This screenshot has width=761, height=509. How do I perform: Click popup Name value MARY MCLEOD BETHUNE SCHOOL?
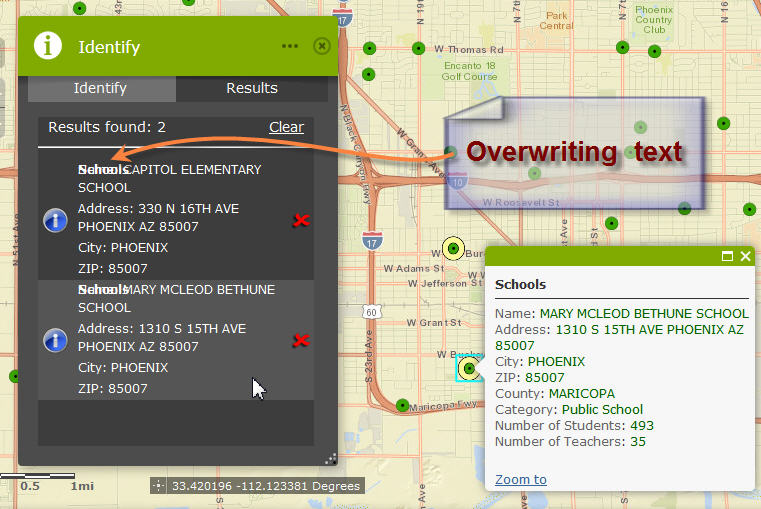pyautogui.click(x=644, y=313)
